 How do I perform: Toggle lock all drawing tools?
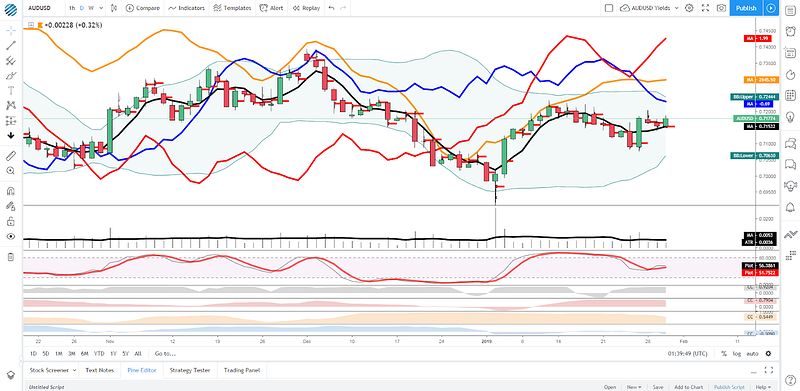click(11, 222)
